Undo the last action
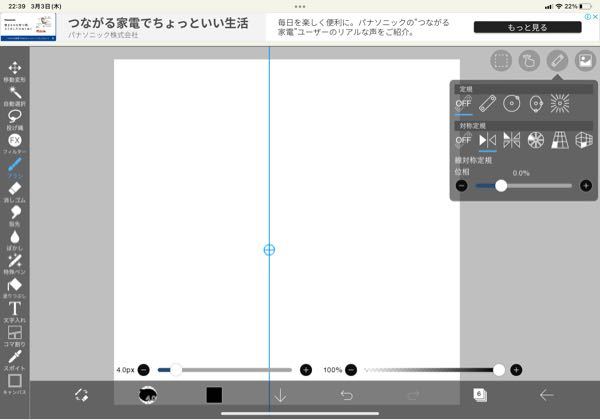600x420 pixels. (x=347, y=395)
